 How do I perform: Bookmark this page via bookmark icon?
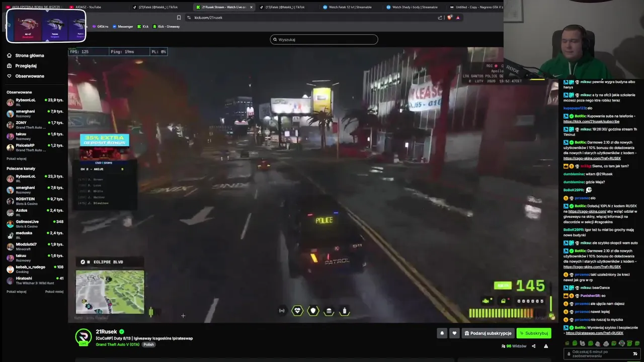(x=179, y=18)
